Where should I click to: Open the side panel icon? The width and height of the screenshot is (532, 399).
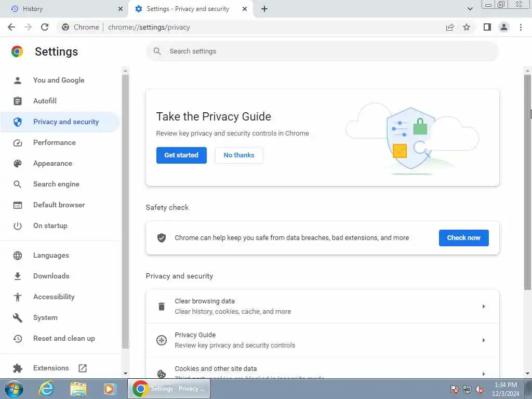coord(487,27)
